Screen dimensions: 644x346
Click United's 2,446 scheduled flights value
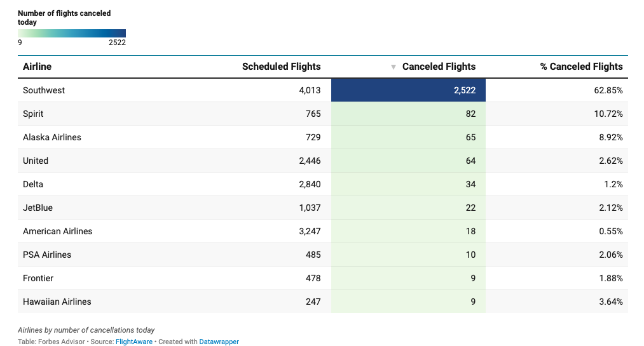(x=310, y=161)
